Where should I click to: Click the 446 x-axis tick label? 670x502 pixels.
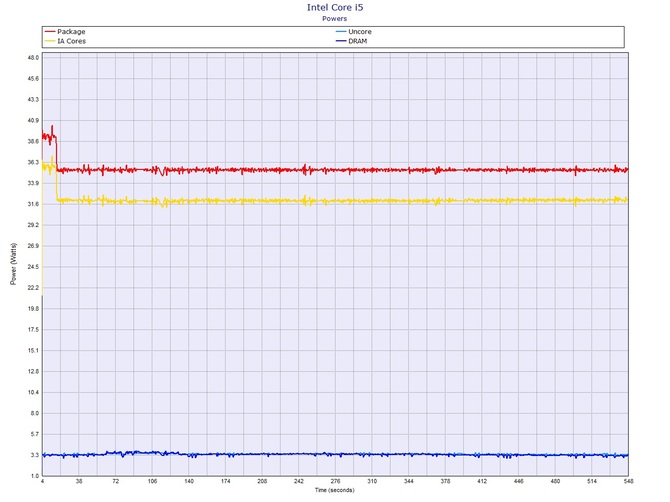[x=518, y=481]
